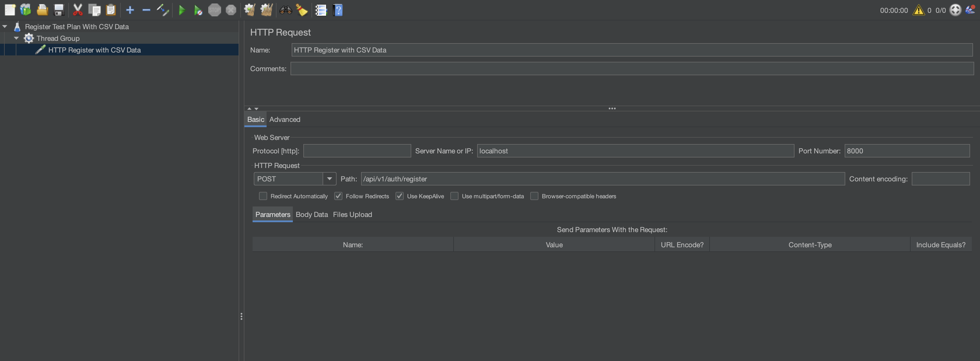980x361 pixels.
Task: Cut the selected tree element
Action: click(78, 10)
